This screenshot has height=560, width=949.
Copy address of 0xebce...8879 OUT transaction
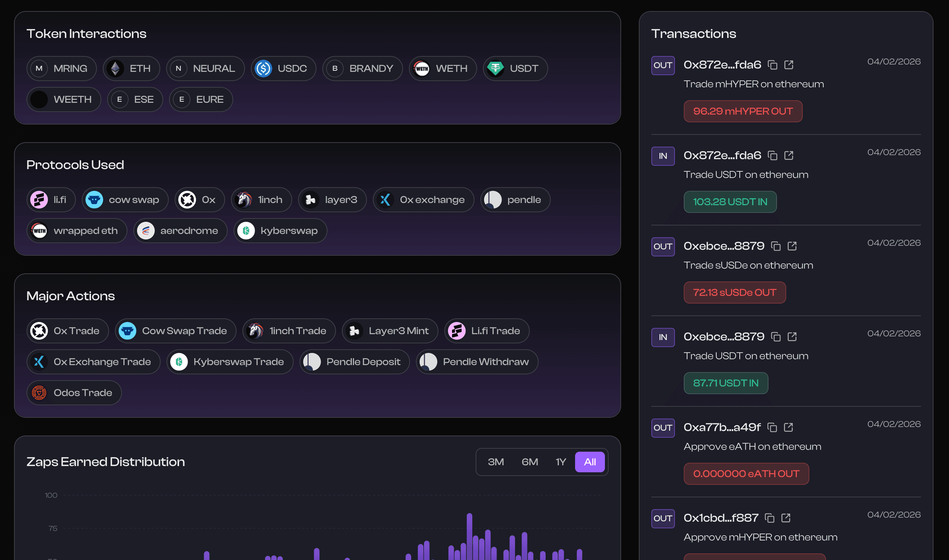(x=776, y=246)
